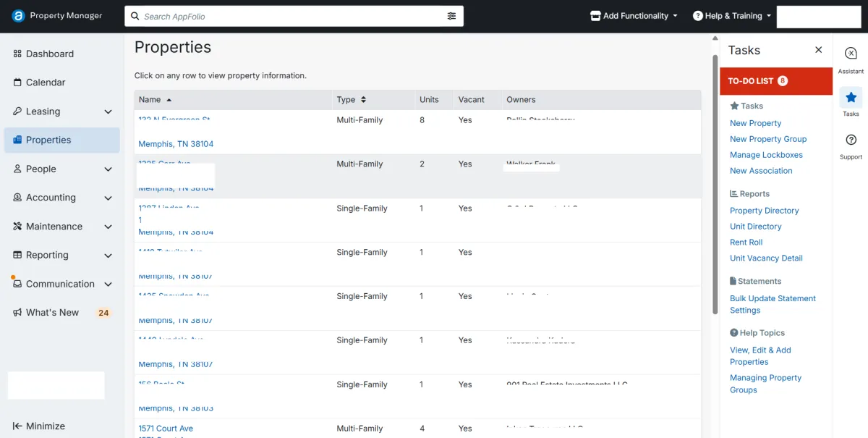Click the Tasks star icon
The image size is (868, 438).
click(851, 98)
